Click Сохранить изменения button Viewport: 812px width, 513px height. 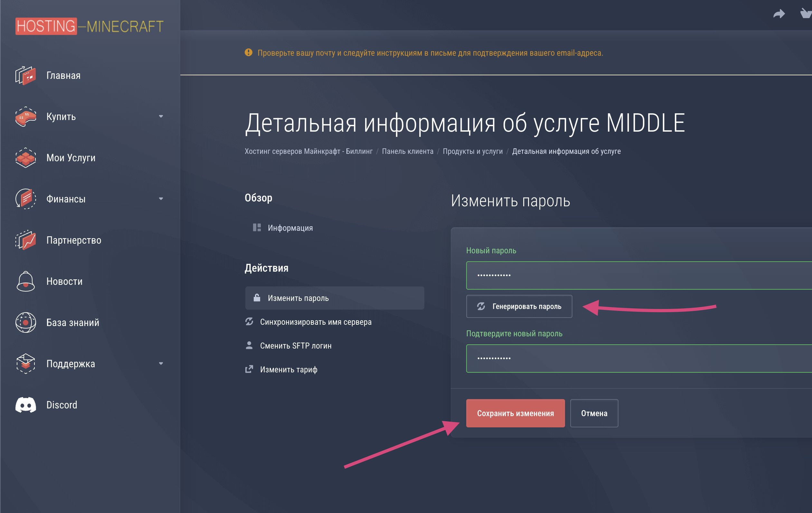click(515, 413)
